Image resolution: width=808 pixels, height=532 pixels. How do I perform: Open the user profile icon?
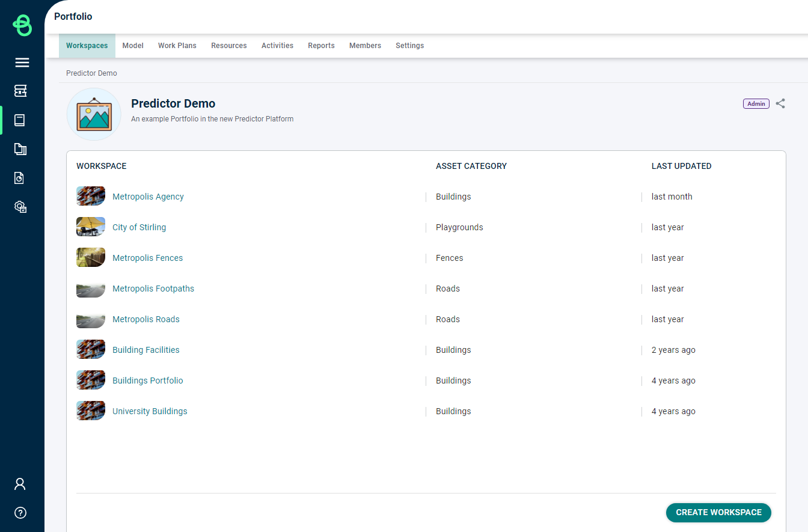[20, 484]
